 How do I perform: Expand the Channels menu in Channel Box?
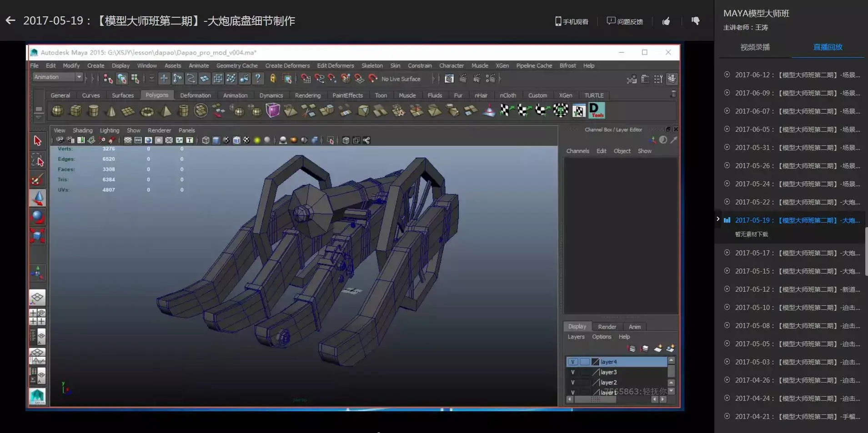tap(577, 151)
